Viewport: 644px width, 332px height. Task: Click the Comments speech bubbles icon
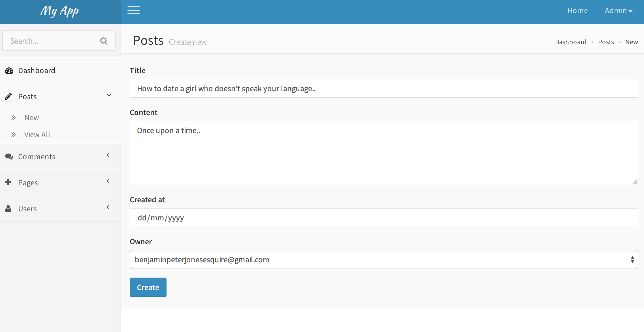[9, 157]
